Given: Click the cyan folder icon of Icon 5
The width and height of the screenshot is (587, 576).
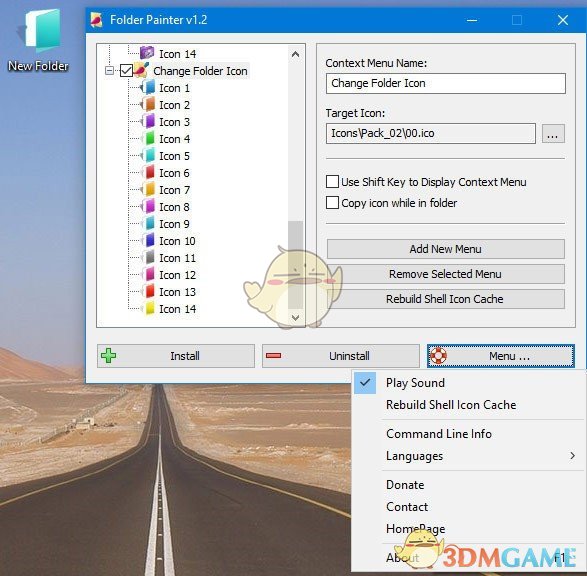Looking at the screenshot, I should (x=149, y=156).
